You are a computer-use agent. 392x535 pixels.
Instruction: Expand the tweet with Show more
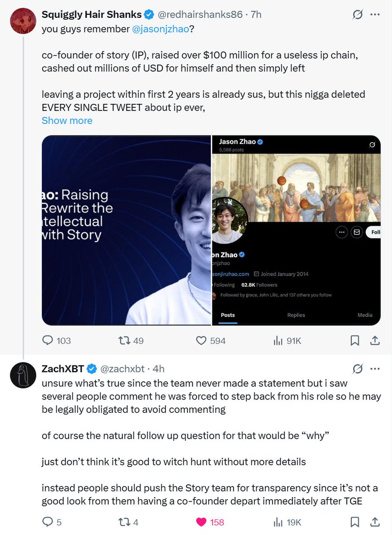(67, 120)
